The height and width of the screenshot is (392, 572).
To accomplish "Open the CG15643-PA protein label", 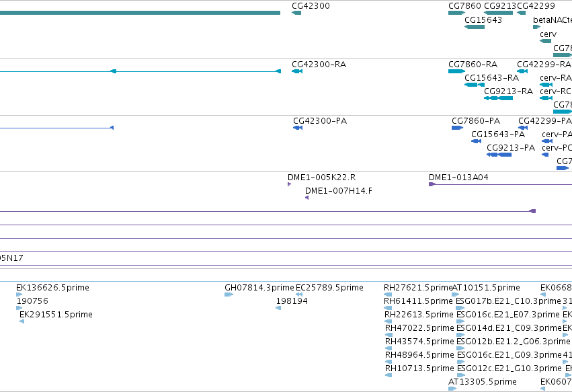I will pos(498,134).
